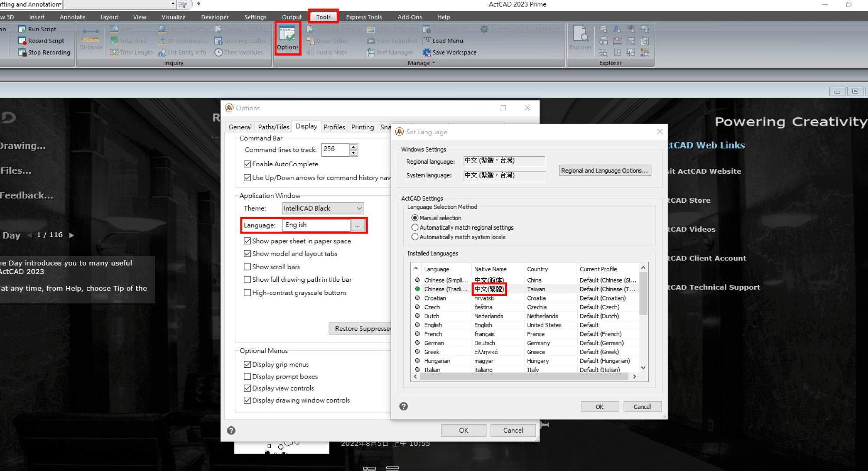
Task: Uncheck Enable AutoComplete
Action: coord(247,164)
